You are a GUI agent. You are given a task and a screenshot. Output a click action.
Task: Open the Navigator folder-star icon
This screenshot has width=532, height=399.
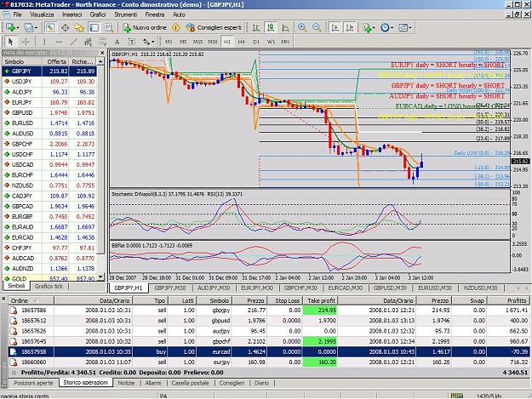tap(79, 27)
